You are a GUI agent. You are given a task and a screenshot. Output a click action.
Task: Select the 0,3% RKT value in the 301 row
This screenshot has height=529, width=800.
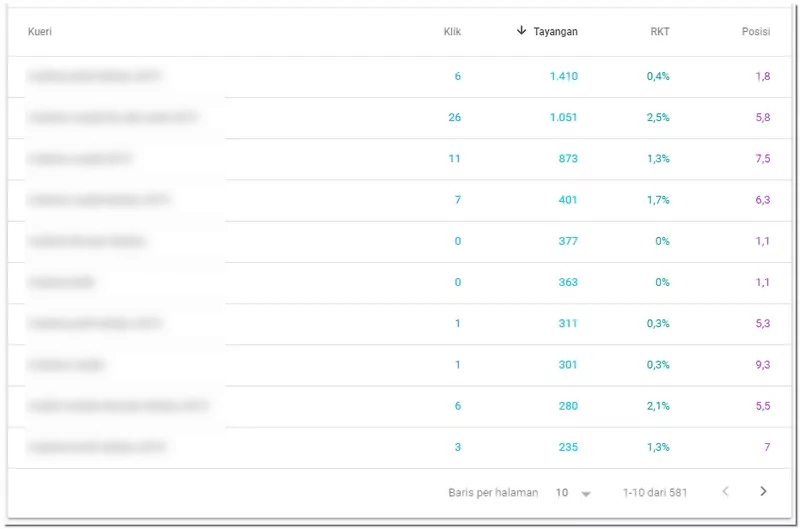658,365
